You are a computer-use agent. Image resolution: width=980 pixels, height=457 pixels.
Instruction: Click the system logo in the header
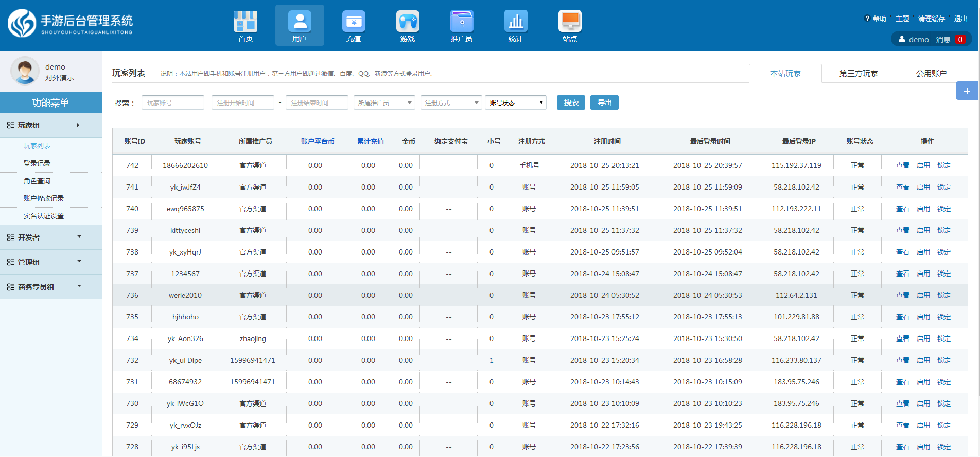pyautogui.click(x=71, y=23)
